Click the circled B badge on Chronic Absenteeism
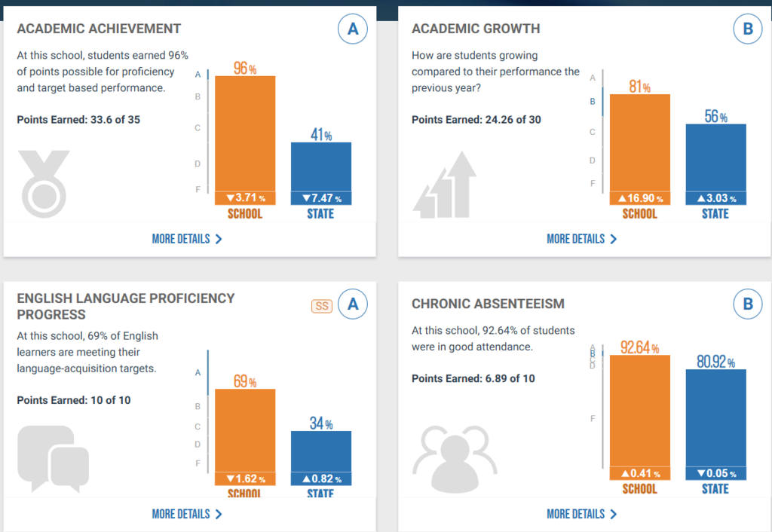The width and height of the screenshot is (772, 532). [747, 304]
